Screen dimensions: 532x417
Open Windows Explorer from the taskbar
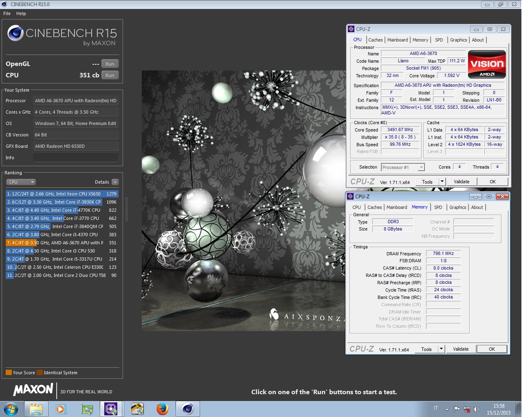(x=36, y=409)
